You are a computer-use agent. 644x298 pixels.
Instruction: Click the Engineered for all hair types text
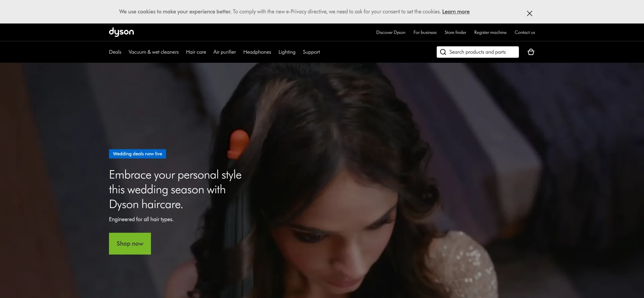[141, 219]
